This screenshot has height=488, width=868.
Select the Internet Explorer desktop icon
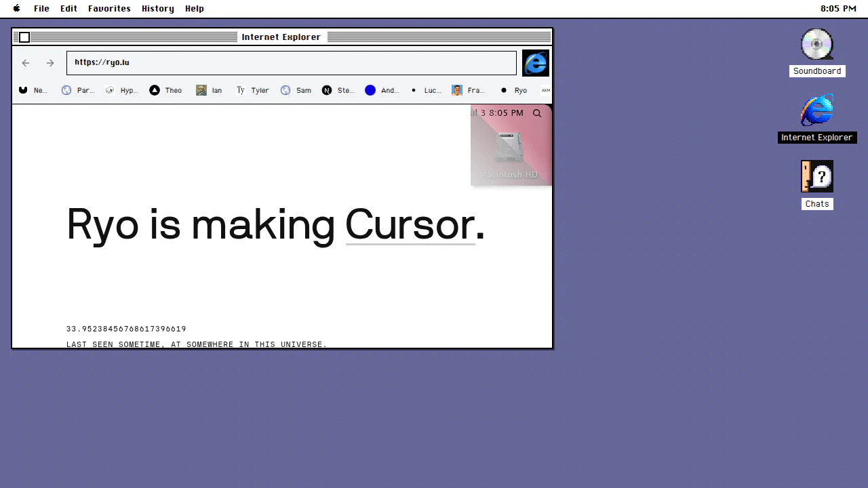pos(817,119)
